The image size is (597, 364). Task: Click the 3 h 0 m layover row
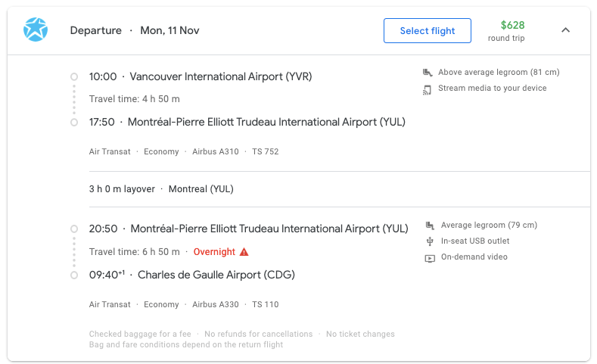click(340, 189)
